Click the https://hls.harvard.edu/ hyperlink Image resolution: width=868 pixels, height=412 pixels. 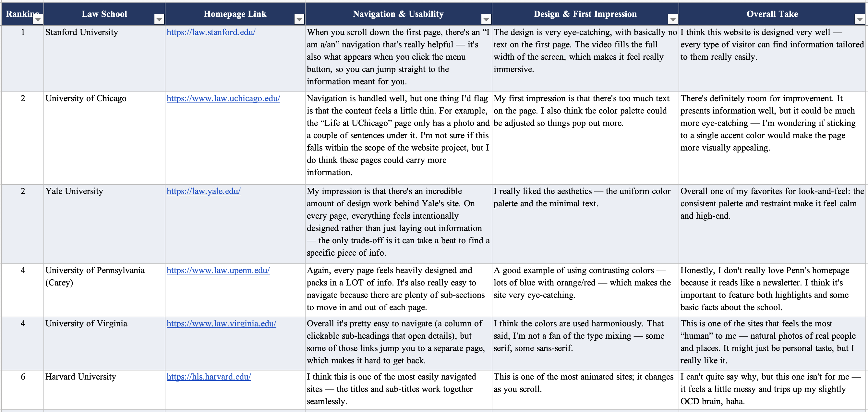209,377
